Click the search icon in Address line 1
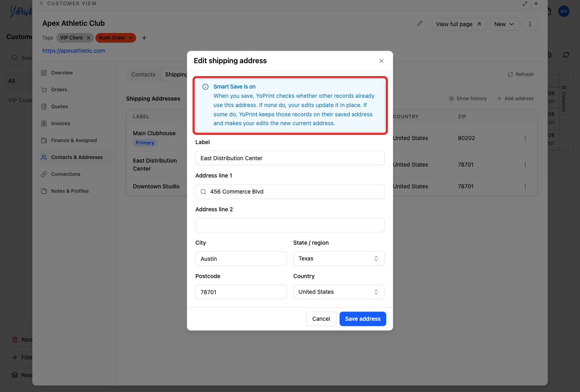The image size is (580, 392). coord(203,192)
